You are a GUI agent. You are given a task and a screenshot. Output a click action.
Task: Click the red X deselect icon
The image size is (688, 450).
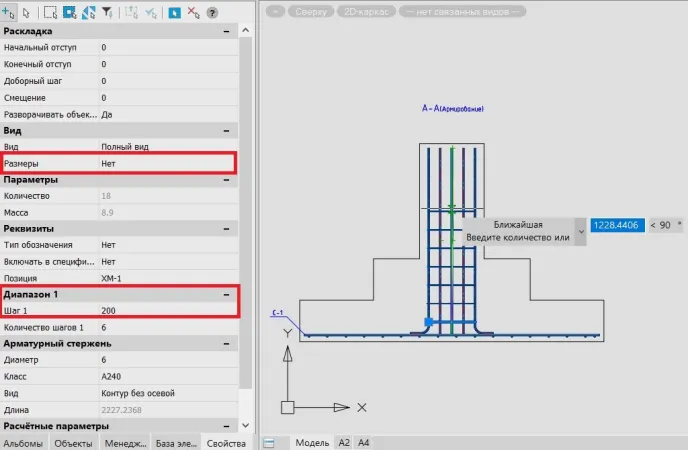coord(193,13)
